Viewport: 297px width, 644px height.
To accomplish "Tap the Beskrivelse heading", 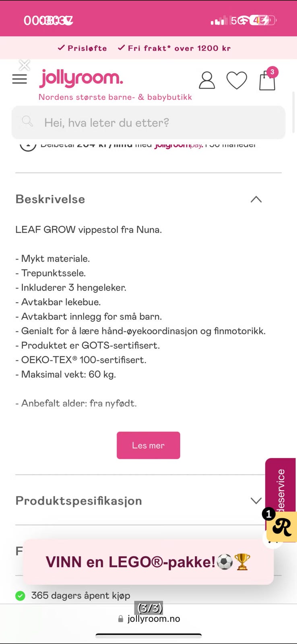I will [x=50, y=199].
